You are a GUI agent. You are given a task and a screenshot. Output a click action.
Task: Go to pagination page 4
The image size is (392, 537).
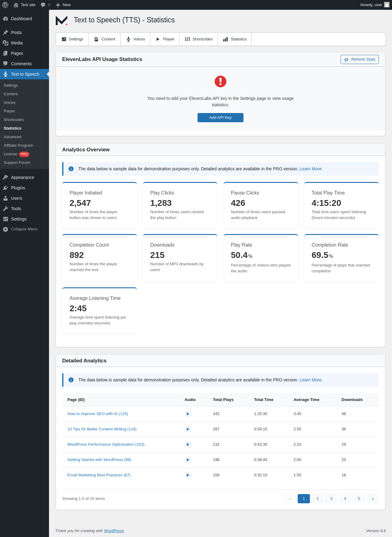[345, 499]
